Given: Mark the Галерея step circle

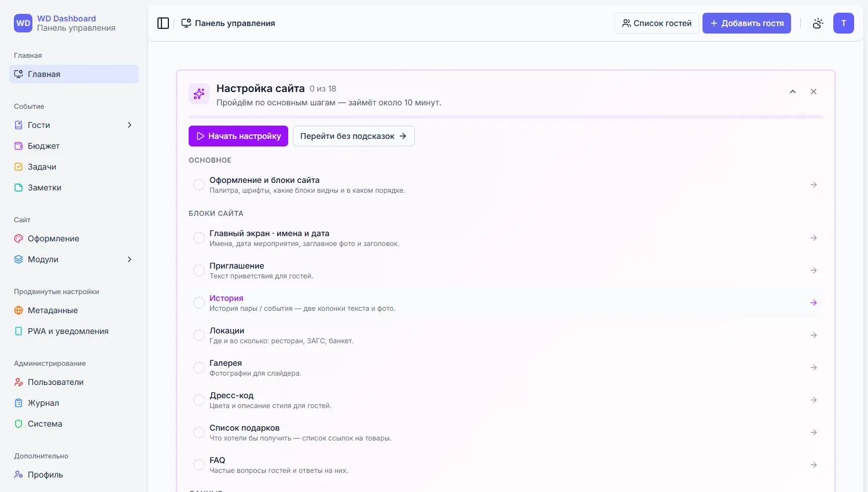Looking at the screenshot, I should click(x=199, y=368).
